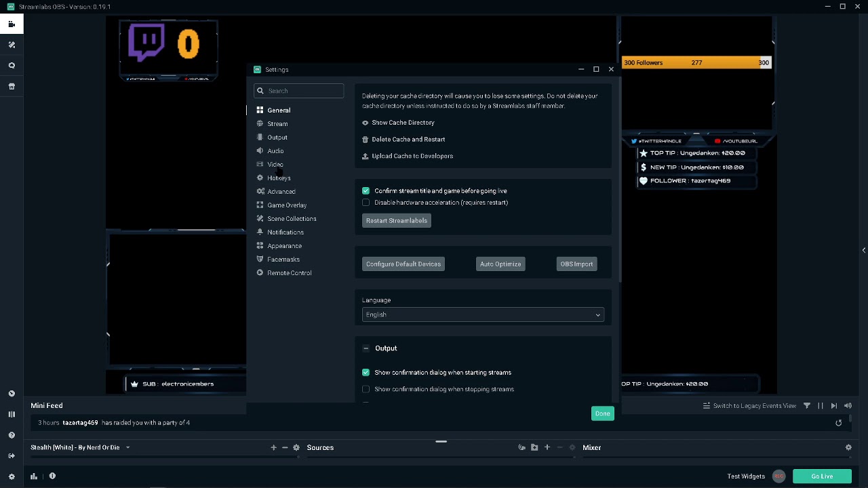This screenshot has width=868, height=488.
Task: Click the tazertag469 name in Mini Feed
Action: [81, 423]
